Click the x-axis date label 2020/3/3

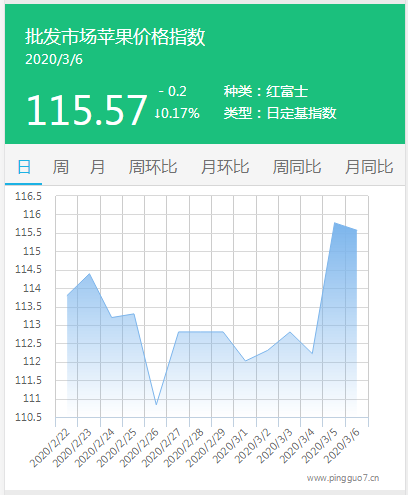275,446
